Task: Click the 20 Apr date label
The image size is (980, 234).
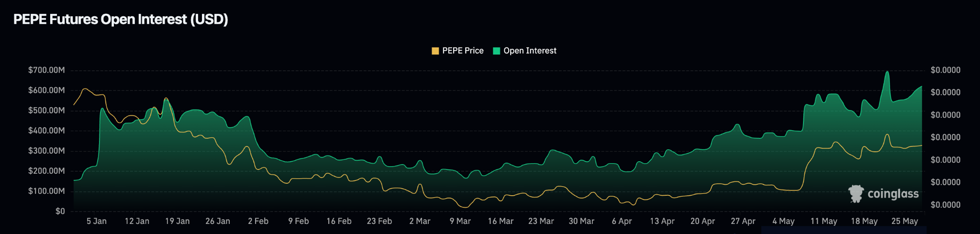Action: (x=702, y=221)
